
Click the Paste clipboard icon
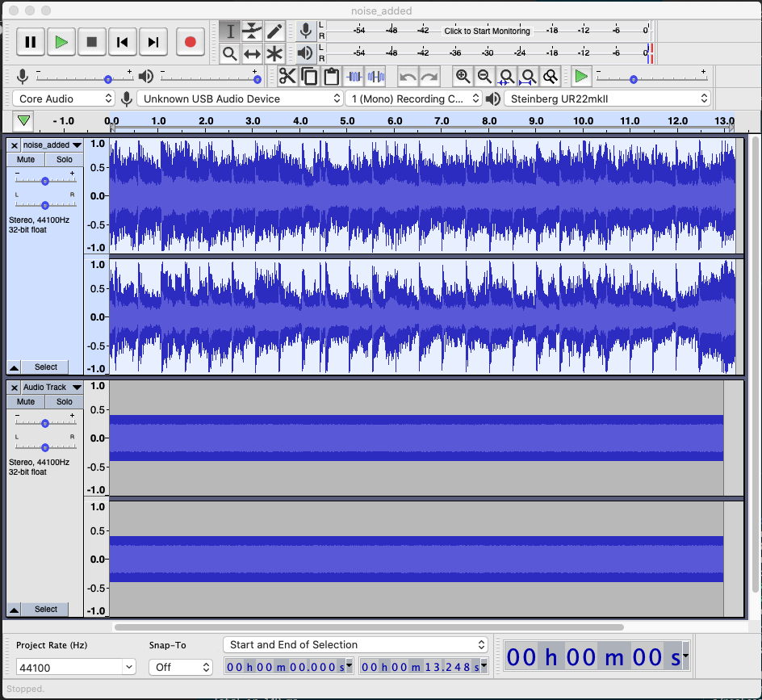click(331, 77)
